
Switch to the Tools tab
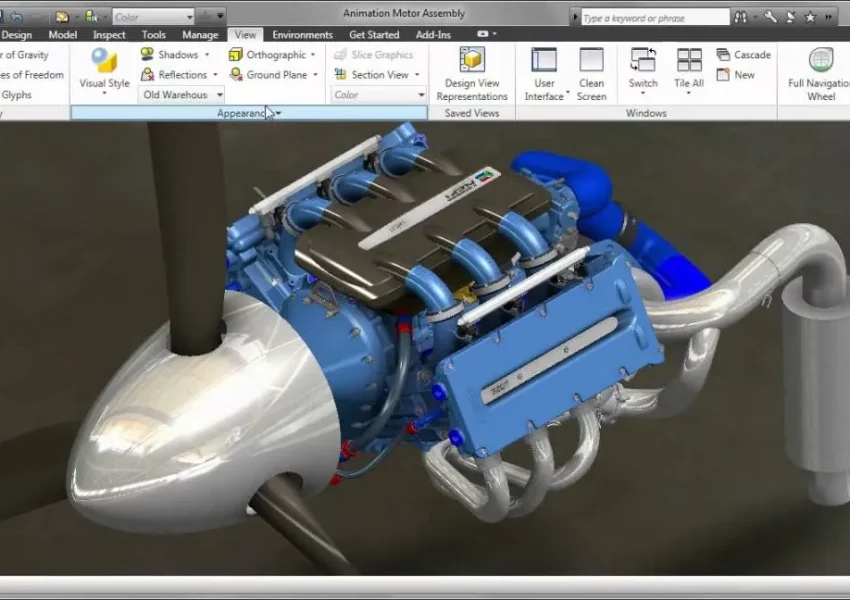153,35
